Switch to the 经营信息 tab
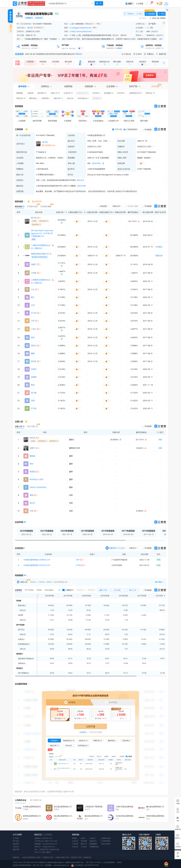 coord(90,86)
